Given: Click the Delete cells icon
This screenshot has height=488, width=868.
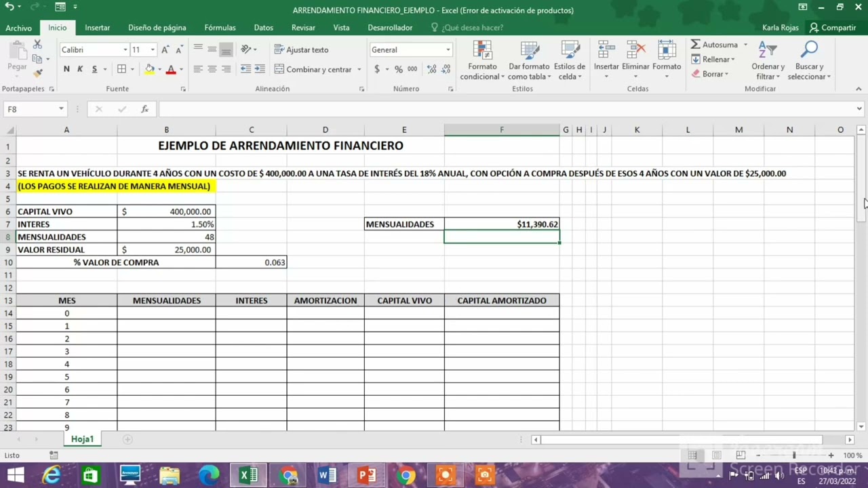Looking at the screenshot, I should pos(635,51).
